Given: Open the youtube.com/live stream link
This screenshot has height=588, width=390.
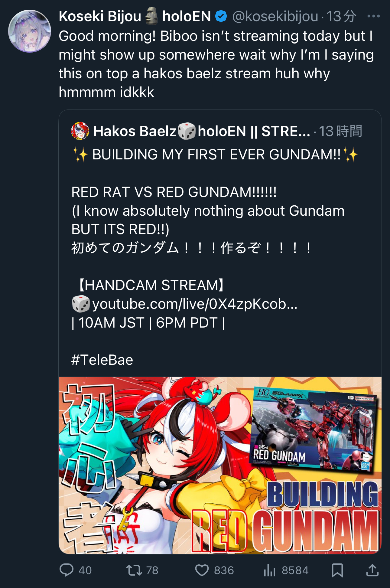Looking at the screenshot, I should pos(195,304).
